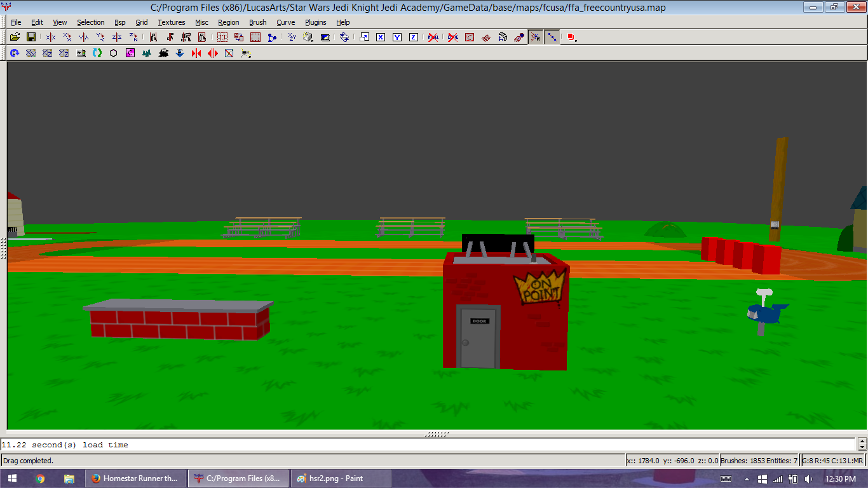This screenshot has width=868, height=488.
Task: Open texture view mode dropdown
Action: [308, 37]
